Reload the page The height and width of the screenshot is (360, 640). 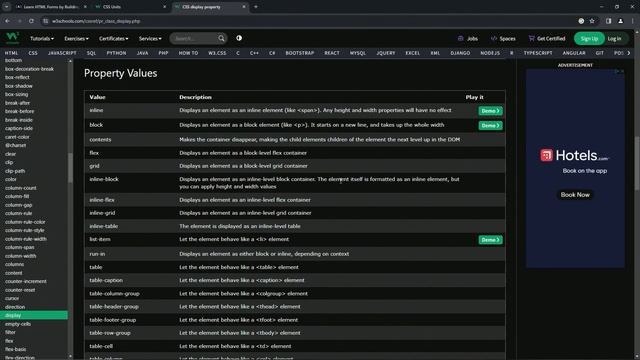tap(31, 21)
